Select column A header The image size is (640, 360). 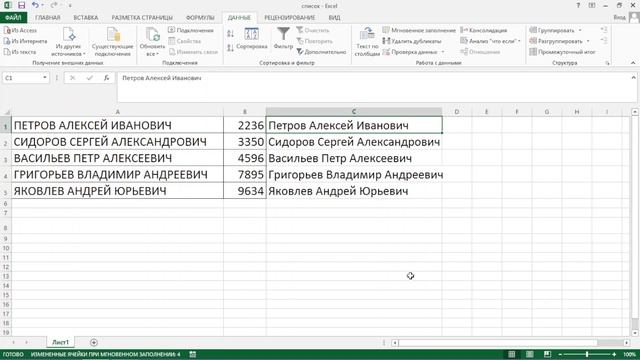coord(118,111)
